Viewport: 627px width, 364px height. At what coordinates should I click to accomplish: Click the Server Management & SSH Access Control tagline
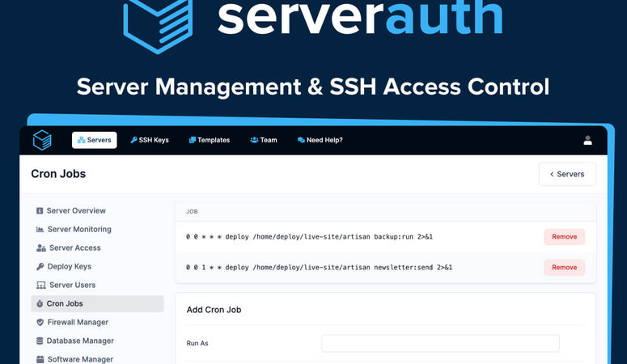[313, 87]
